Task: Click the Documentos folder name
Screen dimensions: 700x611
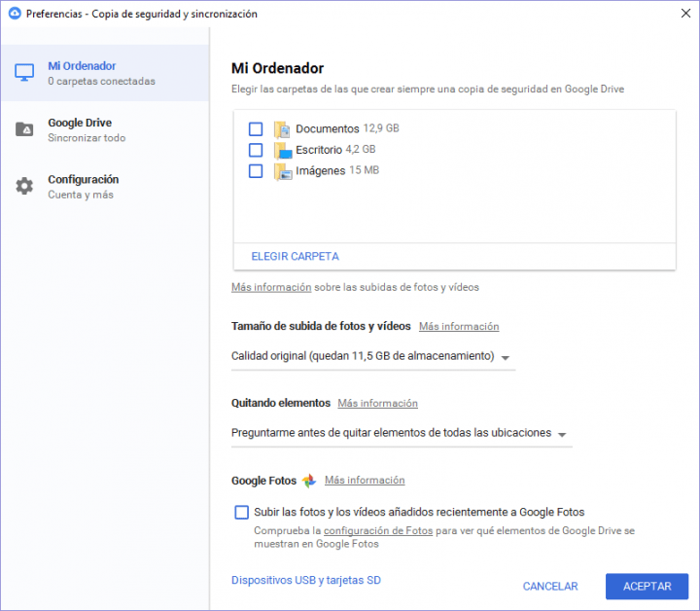Action: (x=328, y=129)
